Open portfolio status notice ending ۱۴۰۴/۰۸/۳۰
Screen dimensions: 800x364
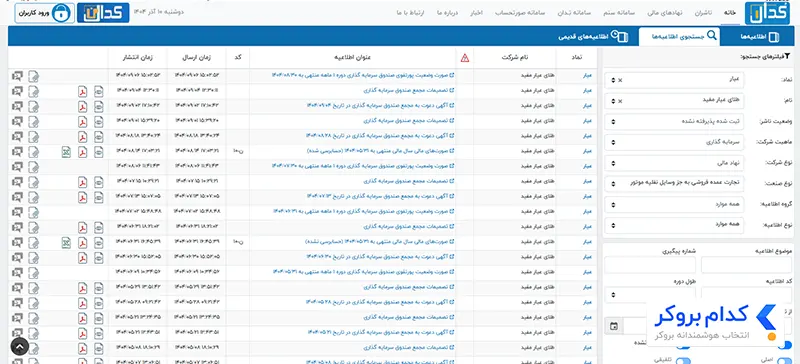point(362,76)
